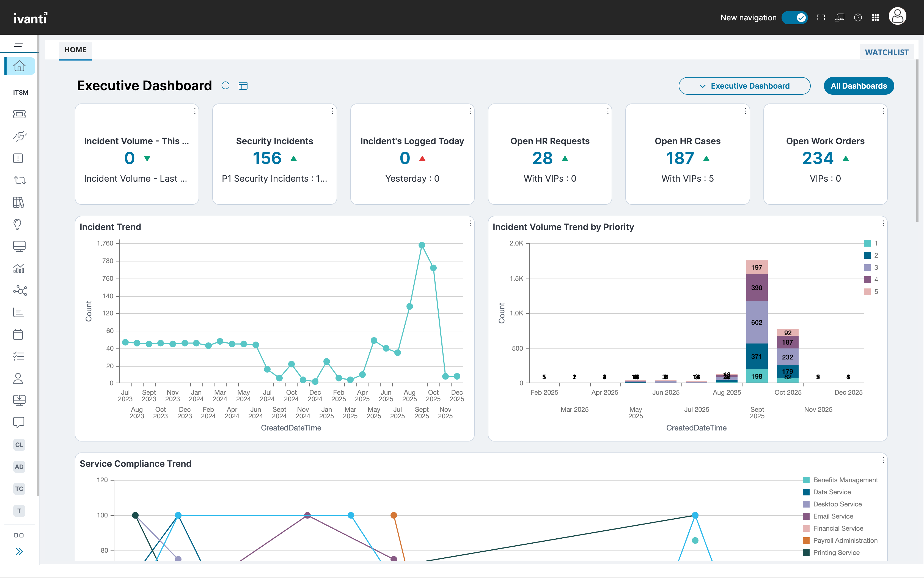Click the double-square icon near sidebar bottom

19,535
